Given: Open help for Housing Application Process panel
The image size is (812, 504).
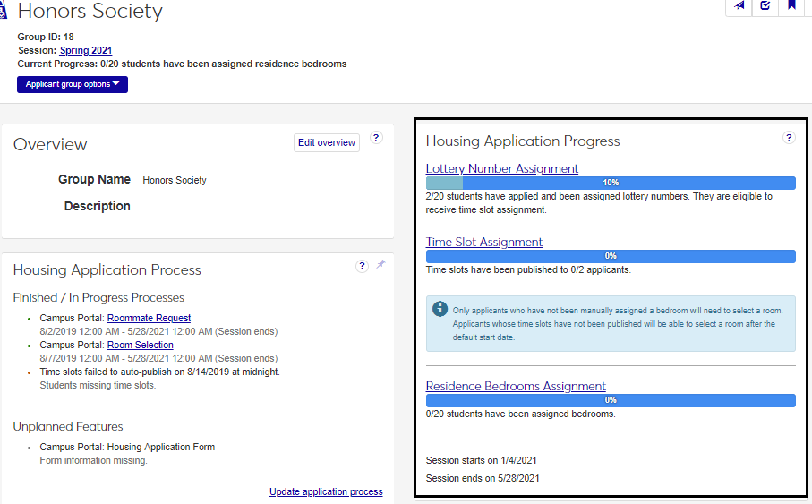Looking at the screenshot, I should [362, 266].
